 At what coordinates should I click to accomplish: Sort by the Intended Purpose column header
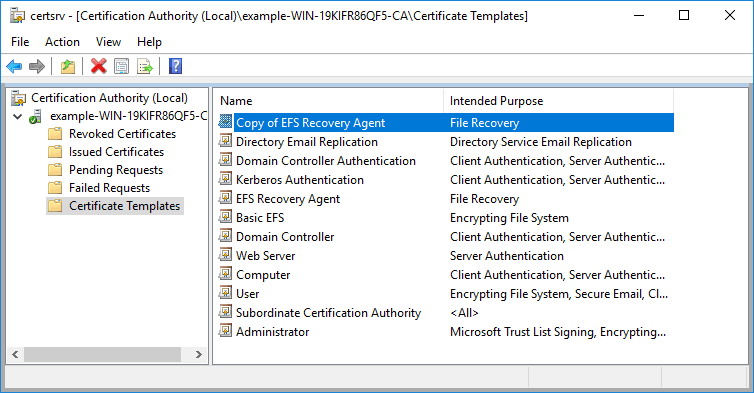[558, 101]
